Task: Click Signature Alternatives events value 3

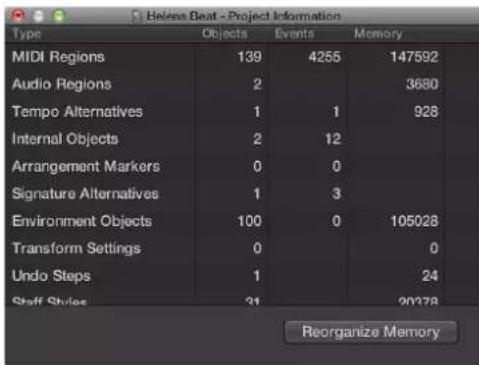Action: point(337,194)
